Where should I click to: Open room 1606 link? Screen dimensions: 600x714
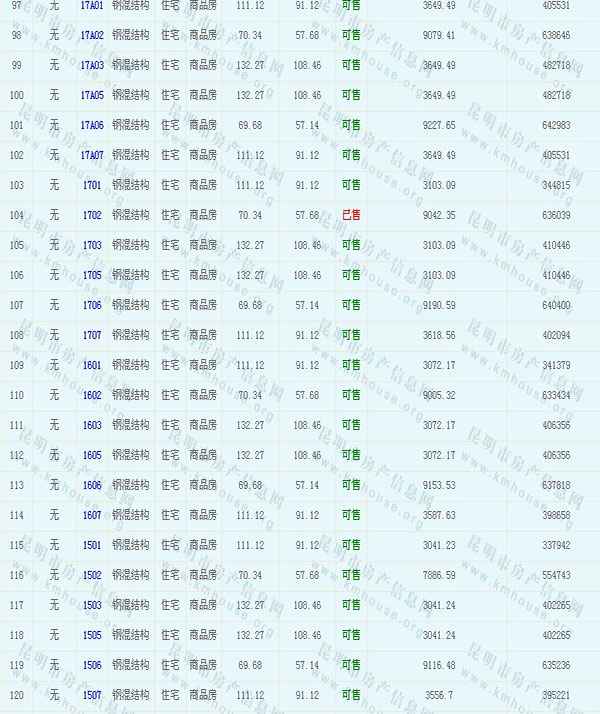point(92,486)
